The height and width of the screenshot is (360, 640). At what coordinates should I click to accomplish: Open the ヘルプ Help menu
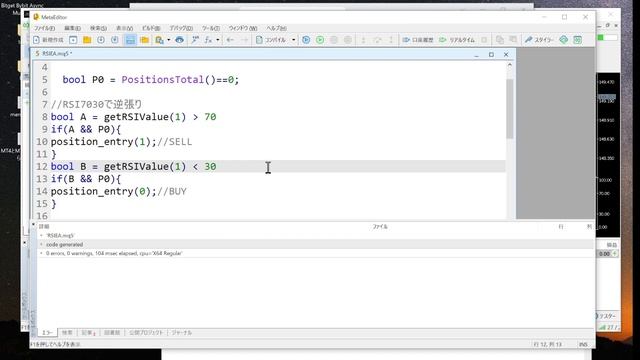tap(276, 28)
